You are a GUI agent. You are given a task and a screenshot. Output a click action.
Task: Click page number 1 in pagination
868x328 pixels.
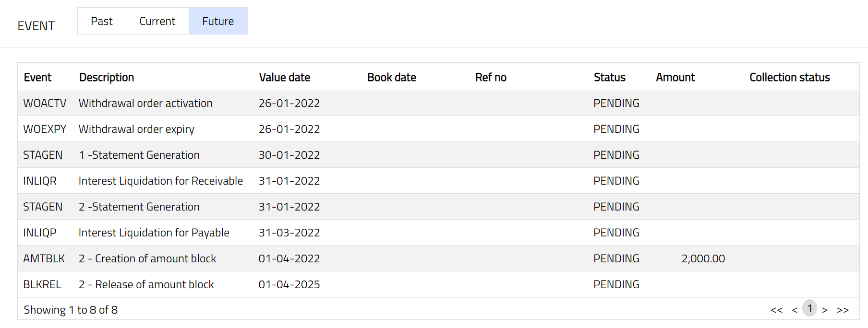click(810, 308)
